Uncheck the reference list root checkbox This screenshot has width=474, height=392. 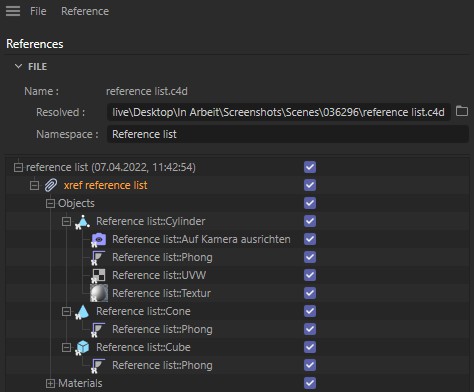point(310,167)
